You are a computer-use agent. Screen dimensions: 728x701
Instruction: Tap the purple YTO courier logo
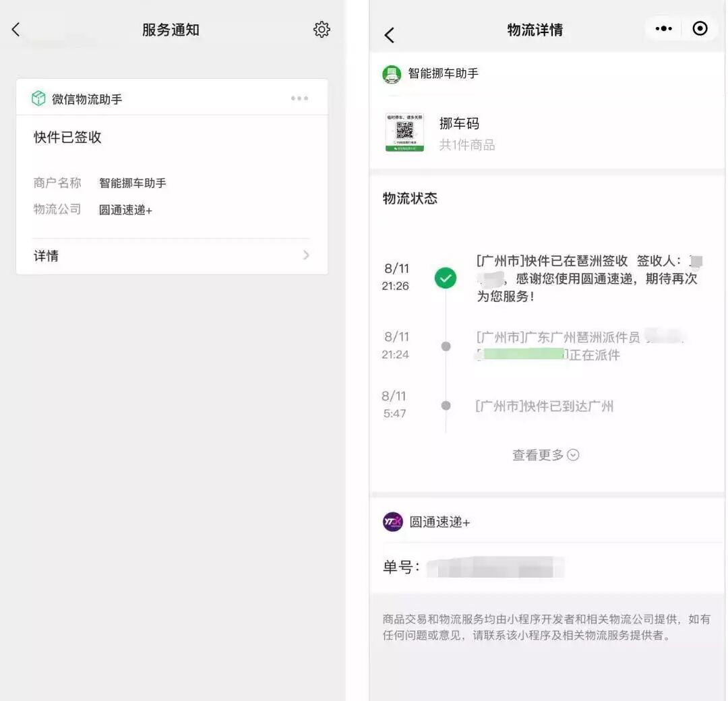[393, 522]
